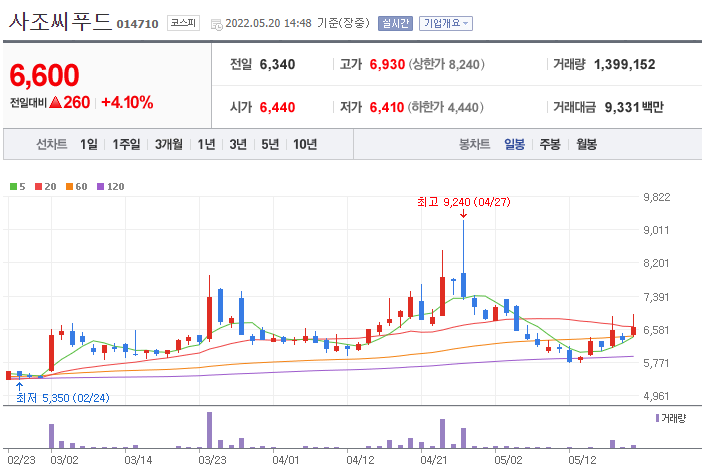This screenshot has height=475, width=702.
Task: Switch to 주봉 candle chart
Action: [550, 144]
